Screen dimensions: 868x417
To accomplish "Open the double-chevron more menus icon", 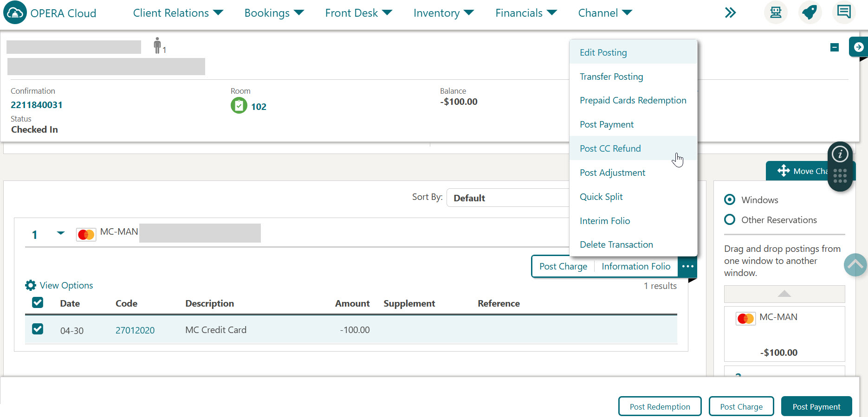I will (730, 13).
